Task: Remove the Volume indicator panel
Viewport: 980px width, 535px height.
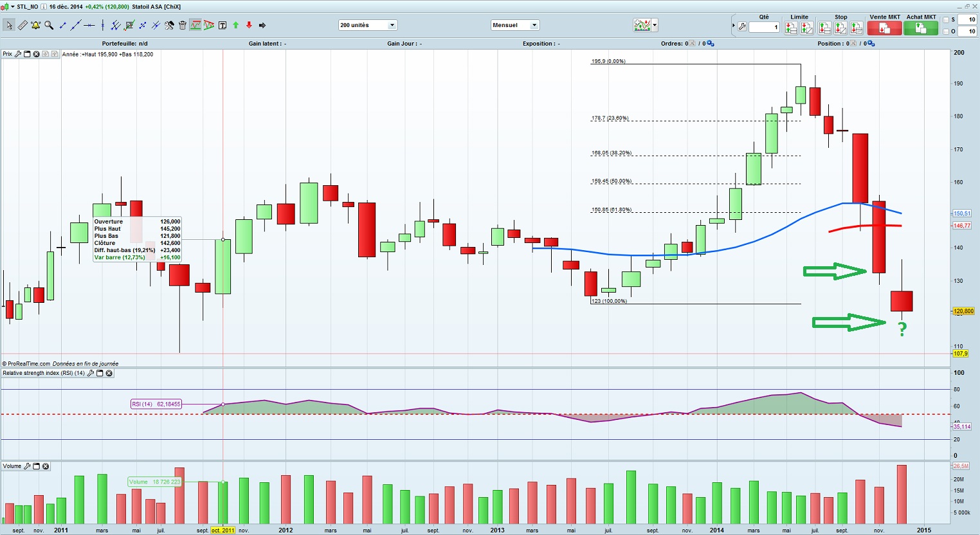Action: 46,466
